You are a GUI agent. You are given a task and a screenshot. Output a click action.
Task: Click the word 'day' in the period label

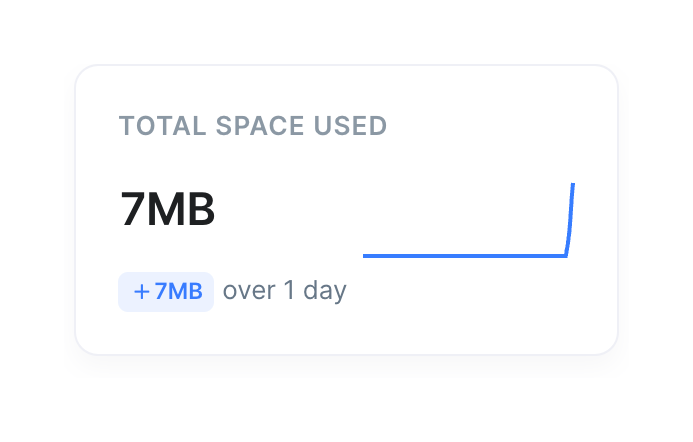322,293
